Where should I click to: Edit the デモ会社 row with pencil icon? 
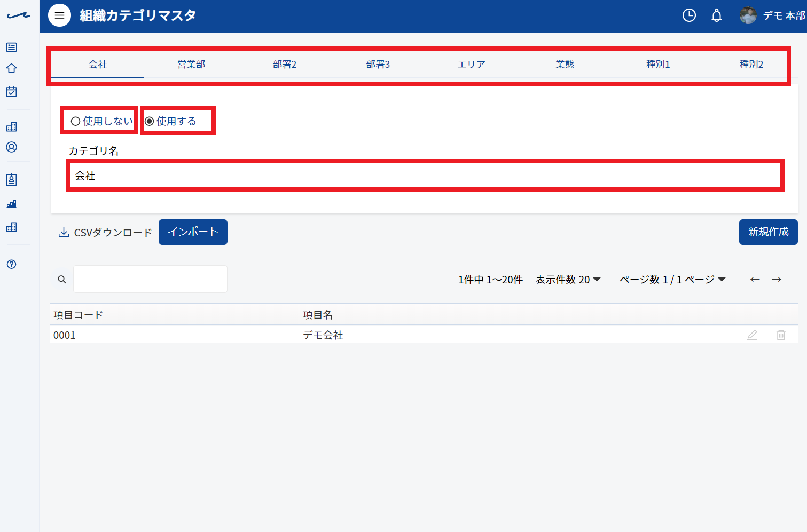coord(752,335)
